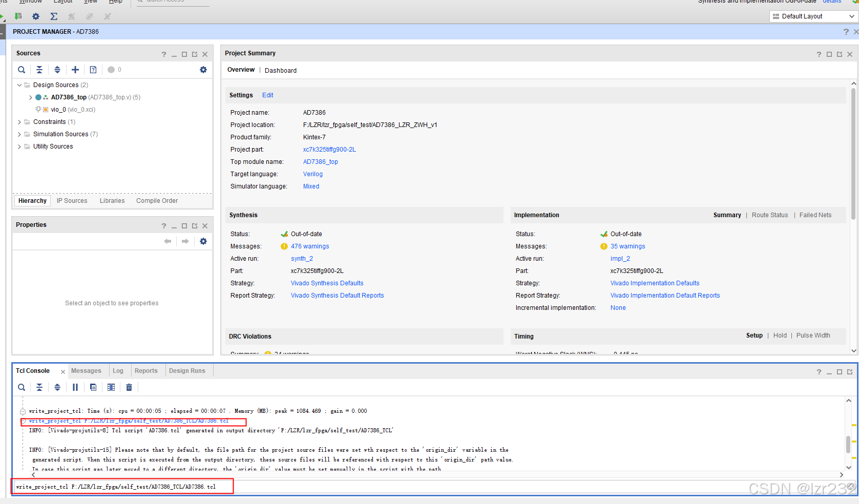
Task: Click the missing sources gray circle indicator
Action: pyautogui.click(x=111, y=70)
